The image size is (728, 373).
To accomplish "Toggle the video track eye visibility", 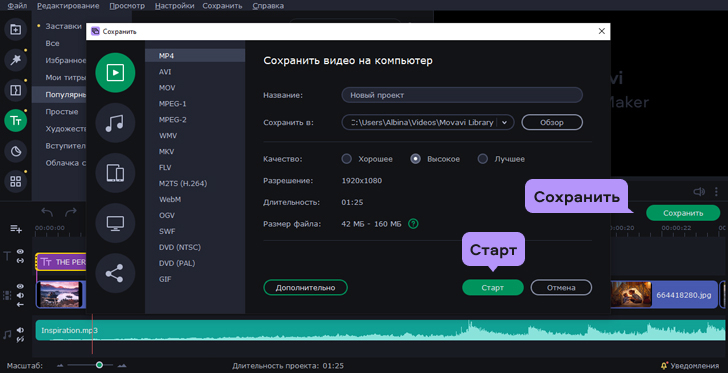I will [20, 287].
